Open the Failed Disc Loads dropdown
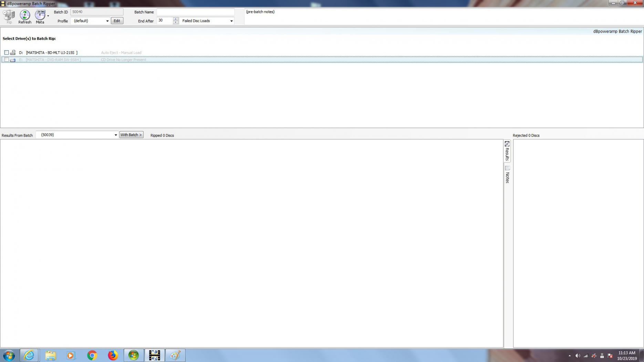644x362 pixels. click(231, 21)
